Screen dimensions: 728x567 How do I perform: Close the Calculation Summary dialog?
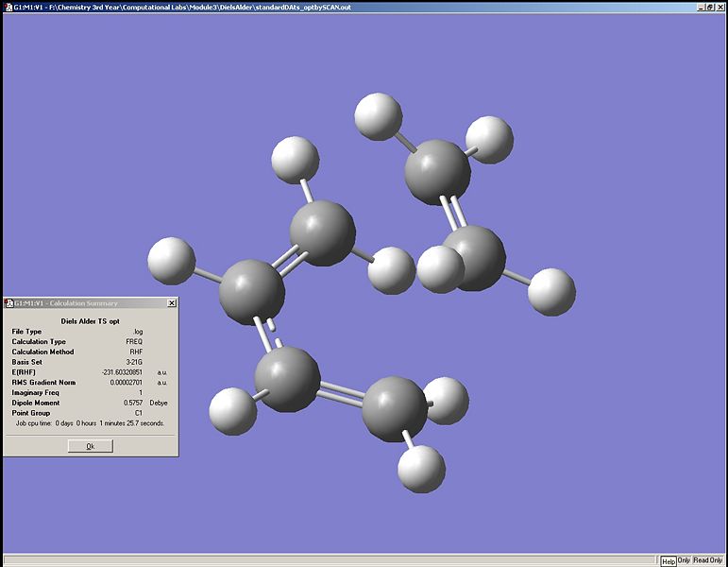click(171, 303)
